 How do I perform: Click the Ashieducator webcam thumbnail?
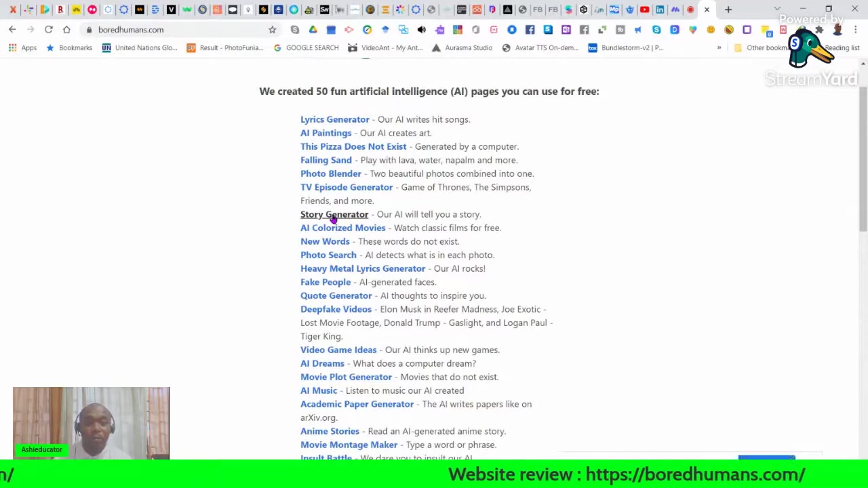pos(91,420)
